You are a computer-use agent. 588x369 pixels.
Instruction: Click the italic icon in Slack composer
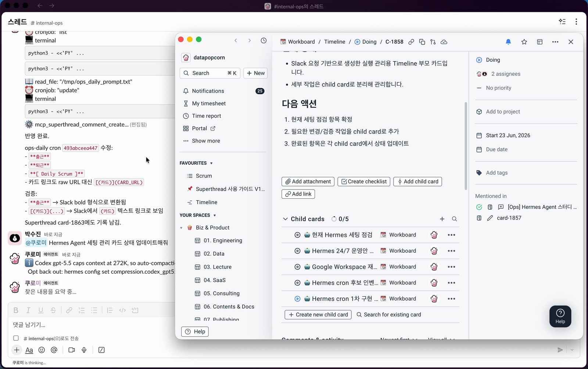tap(28, 310)
